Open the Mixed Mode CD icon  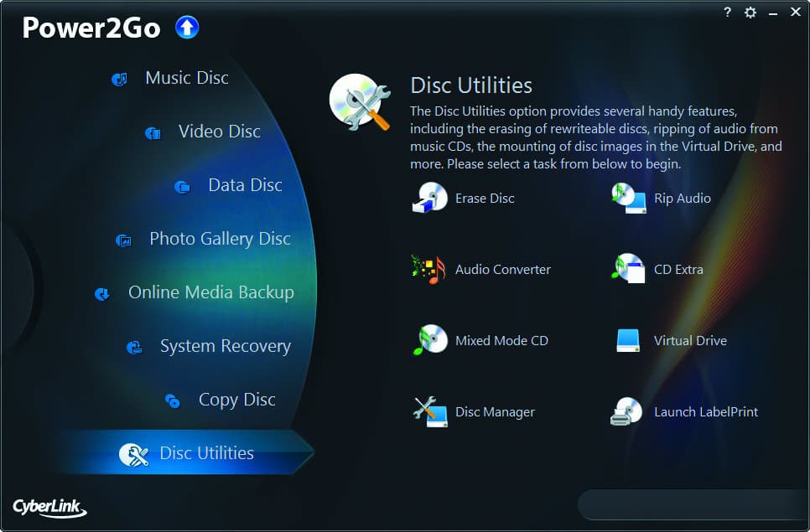pos(430,341)
